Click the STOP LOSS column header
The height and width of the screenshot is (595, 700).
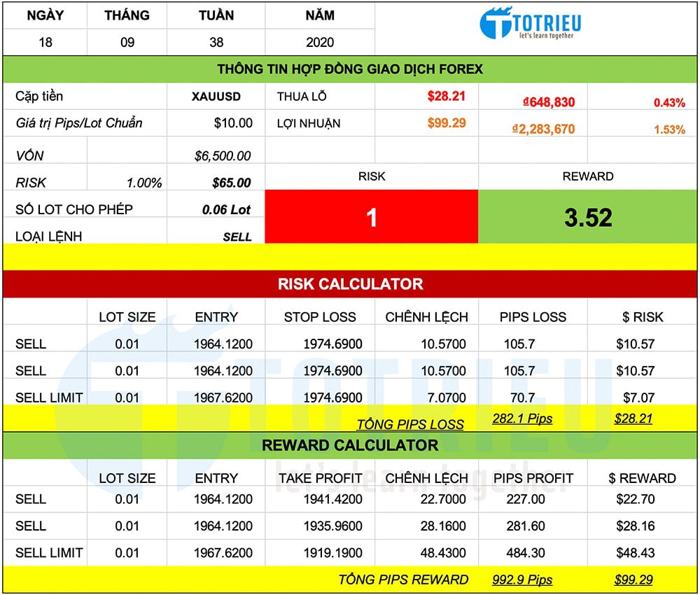pos(320,317)
